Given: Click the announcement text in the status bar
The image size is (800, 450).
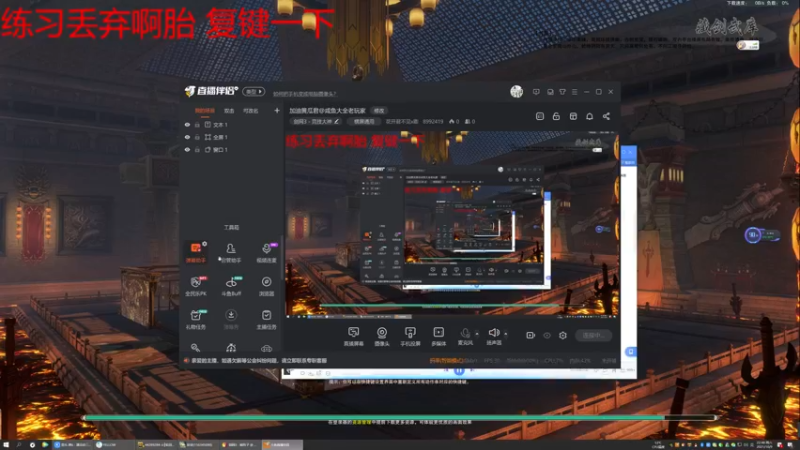Looking at the screenshot, I should coord(259,361).
